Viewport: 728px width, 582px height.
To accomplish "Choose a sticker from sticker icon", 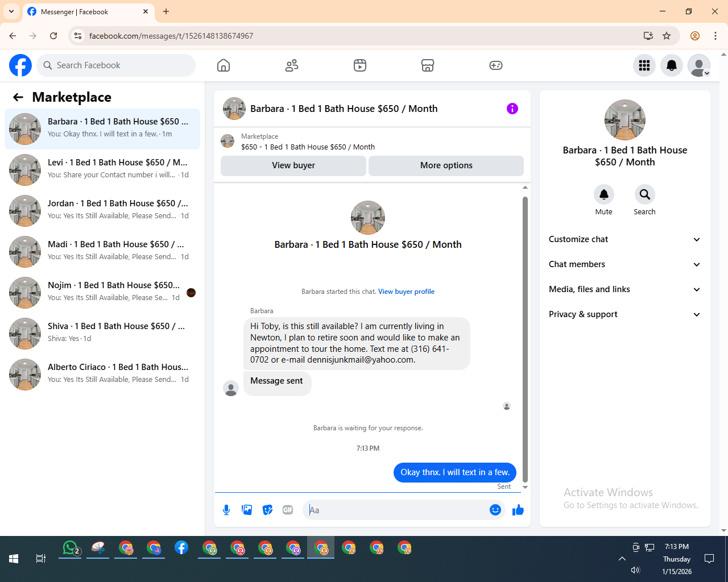I will pyautogui.click(x=267, y=510).
